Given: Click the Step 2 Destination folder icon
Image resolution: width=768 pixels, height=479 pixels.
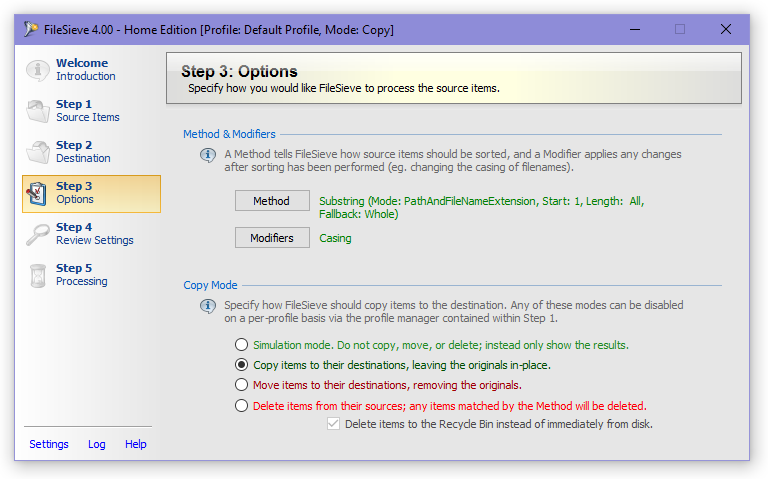Looking at the screenshot, I should click(x=38, y=152).
